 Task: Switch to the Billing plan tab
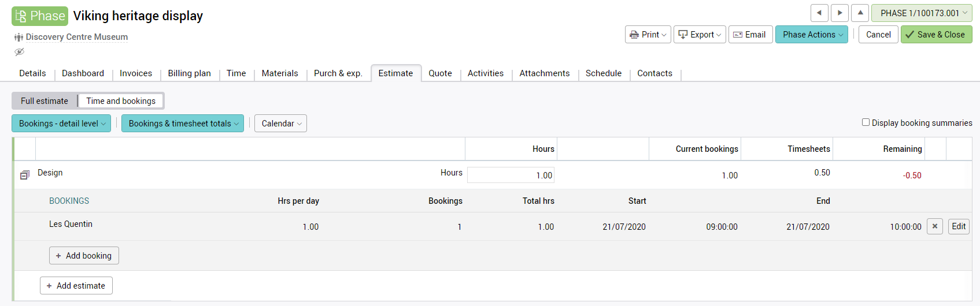coord(189,73)
